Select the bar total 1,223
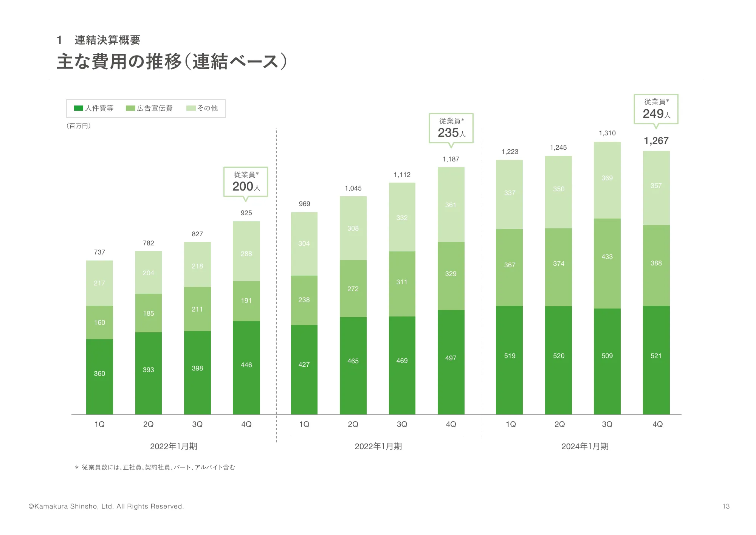The image size is (756, 535). coord(510,152)
